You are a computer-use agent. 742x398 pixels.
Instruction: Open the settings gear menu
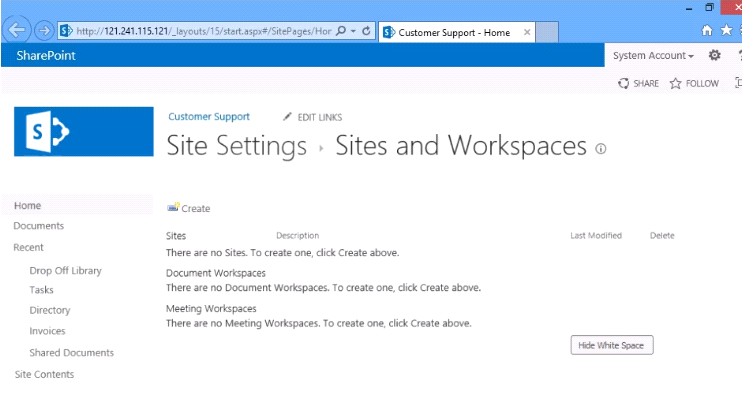pyautogui.click(x=715, y=55)
